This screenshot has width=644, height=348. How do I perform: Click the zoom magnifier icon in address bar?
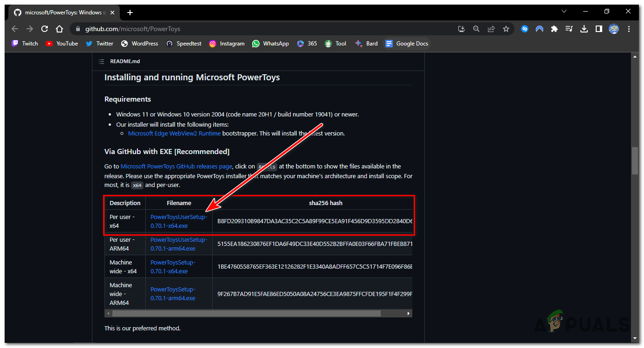tap(476, 29)
